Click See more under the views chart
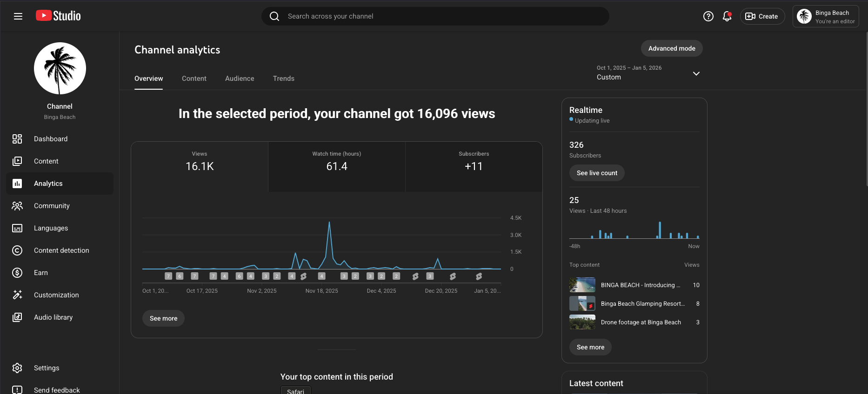This screenshot has width=868, height=394. [x=163, y=318]
